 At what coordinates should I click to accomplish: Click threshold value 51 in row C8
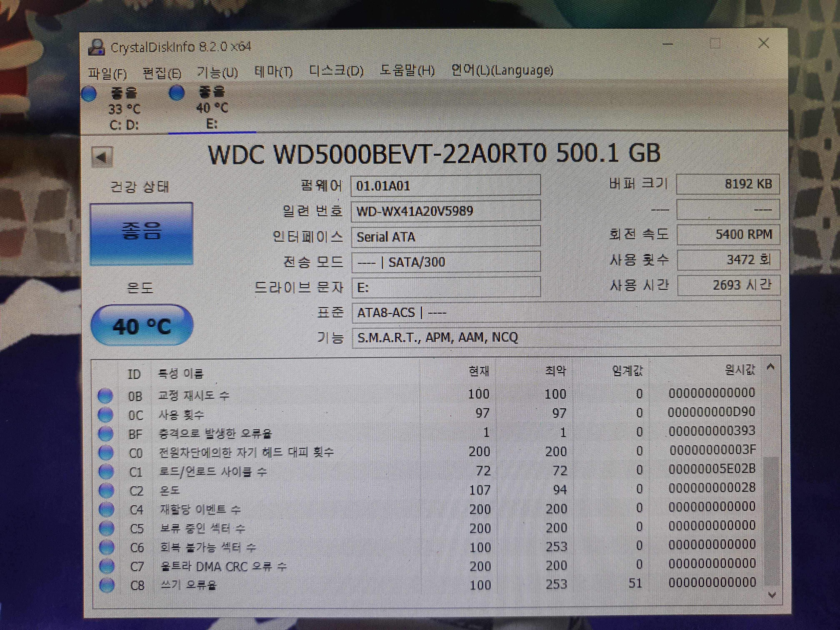pyautogui.click(x=635, y=583)
